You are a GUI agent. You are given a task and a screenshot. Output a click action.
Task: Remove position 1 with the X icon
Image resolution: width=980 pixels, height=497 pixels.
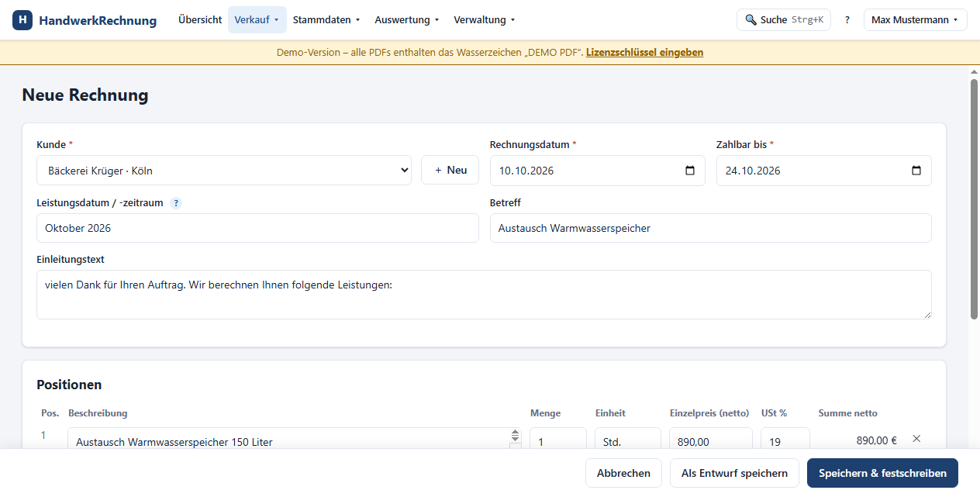point(916,439)
